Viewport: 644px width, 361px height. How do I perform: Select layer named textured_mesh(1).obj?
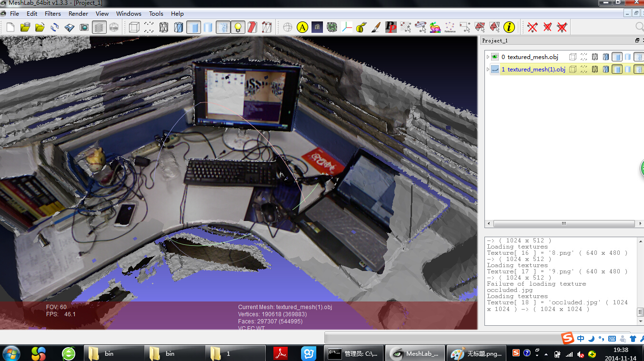[536, 69]
